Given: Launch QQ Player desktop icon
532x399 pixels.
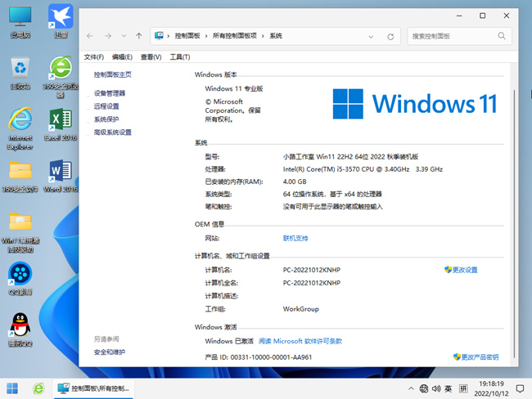Looking at the screenshot, I should coord(20,278).
